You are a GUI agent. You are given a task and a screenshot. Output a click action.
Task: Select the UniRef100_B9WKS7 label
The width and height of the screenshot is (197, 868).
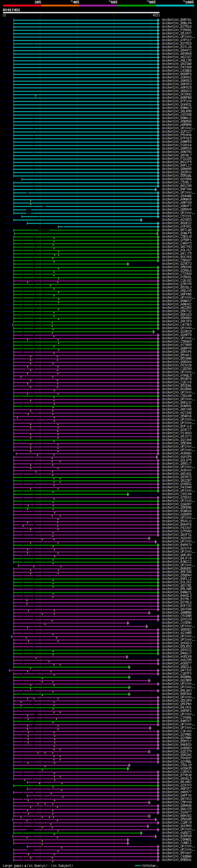click(x=177, y=301)
